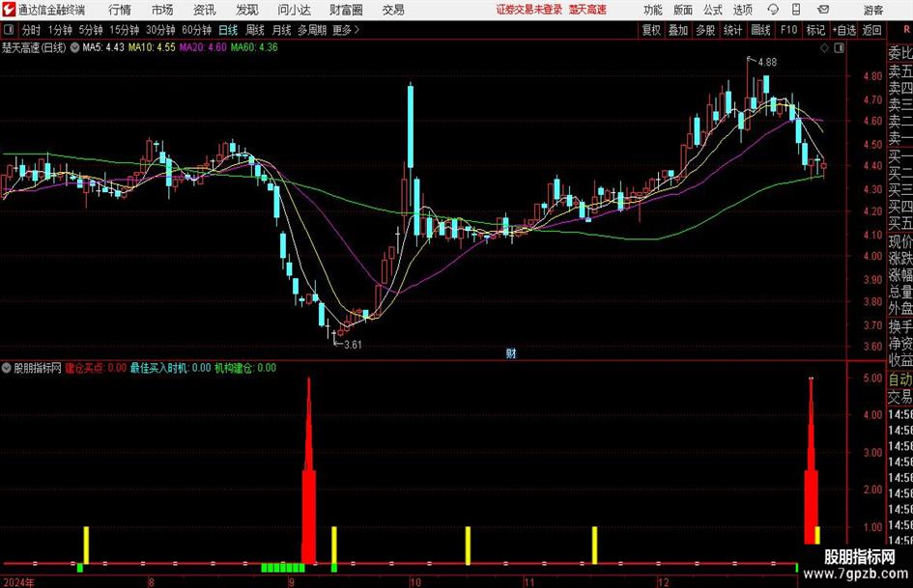Click the 财 marker on the chart
The image size is (913, 588).
pyautogui.click(x=511, y=352)
